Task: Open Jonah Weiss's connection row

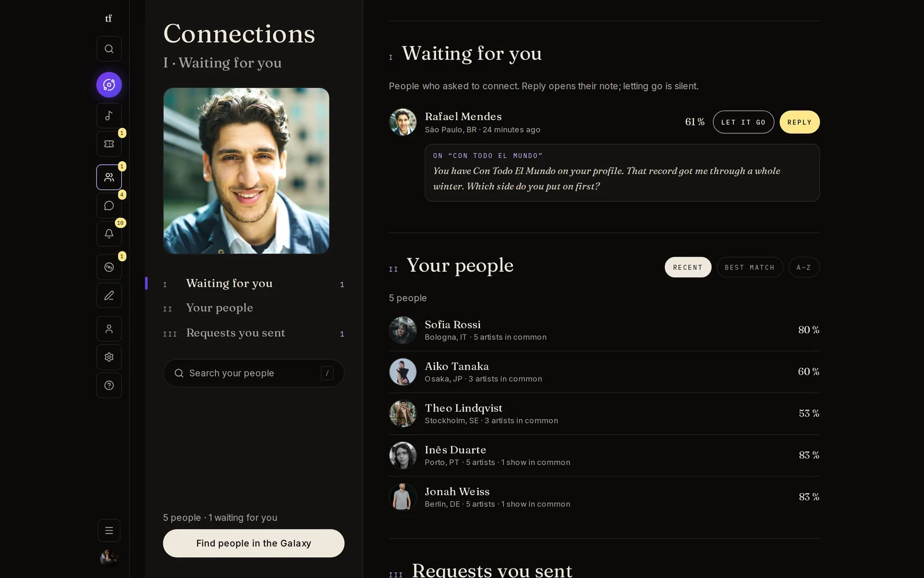Action: point(604,497)
